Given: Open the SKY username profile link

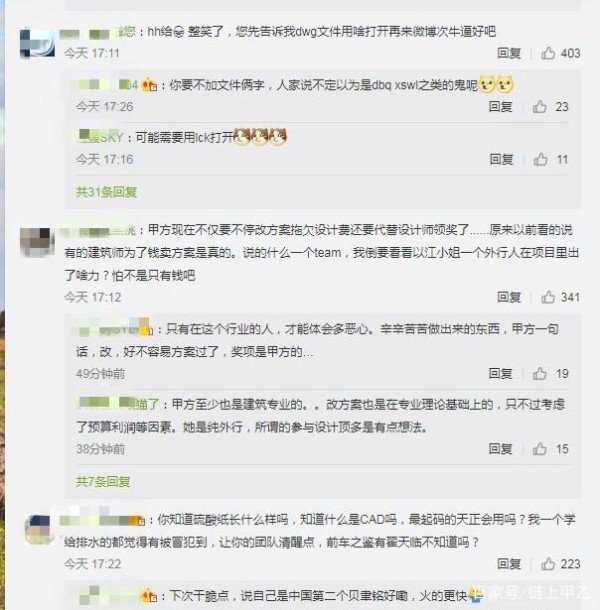Looking at the screenshot, I should click(x=101, y=137).
